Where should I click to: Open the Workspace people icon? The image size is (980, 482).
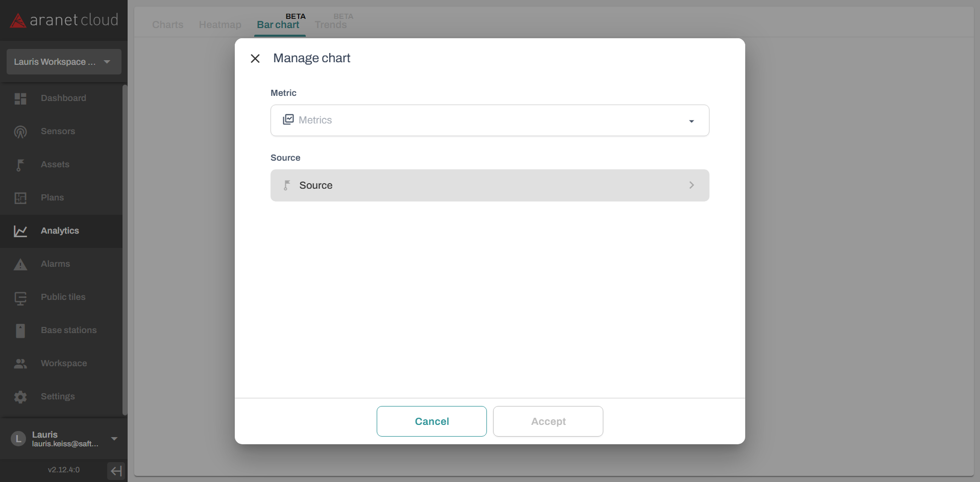pyautogui.click(x=20, y=364)
